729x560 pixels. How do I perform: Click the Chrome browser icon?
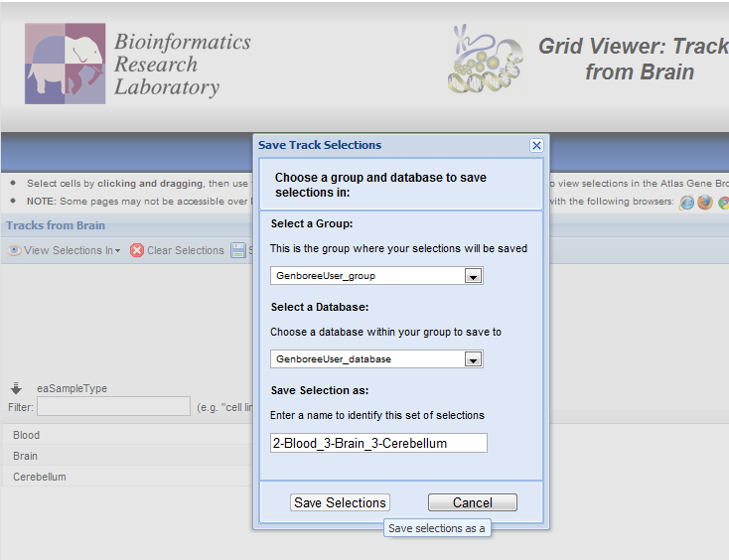click(724, 203)
